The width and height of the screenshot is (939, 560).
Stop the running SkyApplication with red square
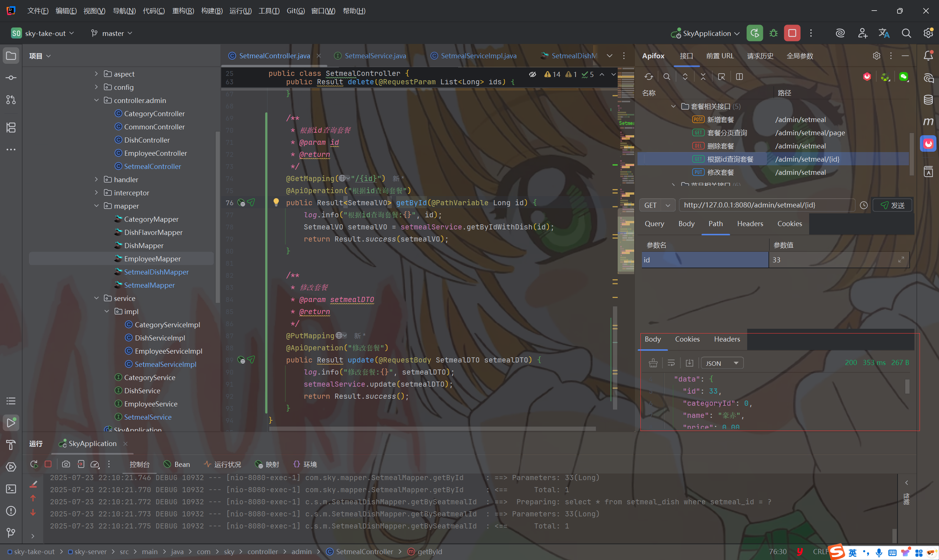792,33
